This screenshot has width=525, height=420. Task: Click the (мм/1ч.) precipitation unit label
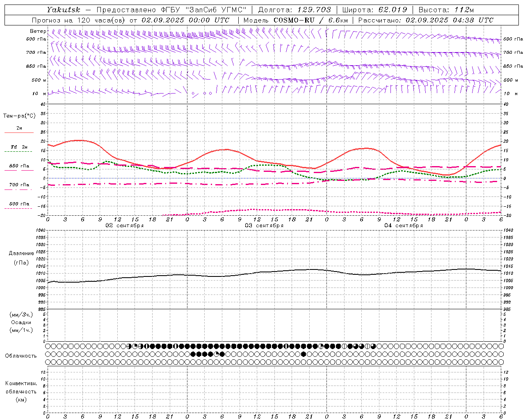21,330
